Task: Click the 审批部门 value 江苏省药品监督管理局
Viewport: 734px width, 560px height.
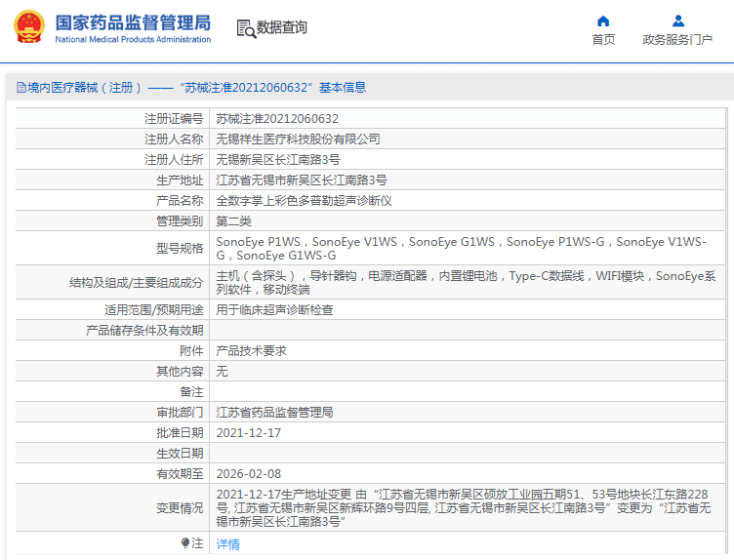Action: 274,413
